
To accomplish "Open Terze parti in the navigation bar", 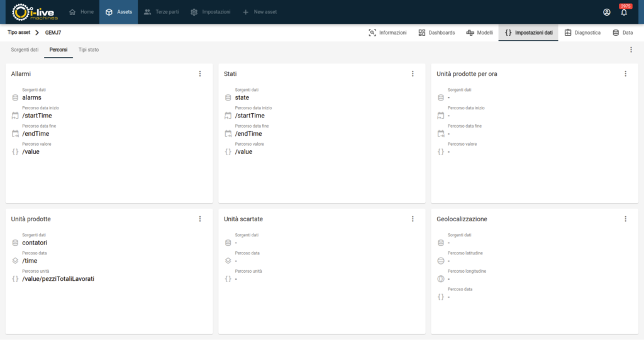I will click(x=161, y=12).
